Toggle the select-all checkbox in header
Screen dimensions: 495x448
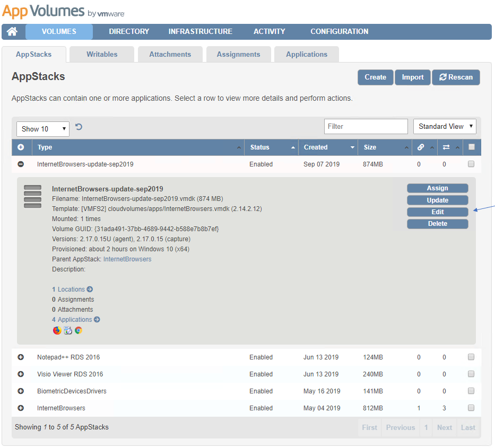tap(471, 147)
